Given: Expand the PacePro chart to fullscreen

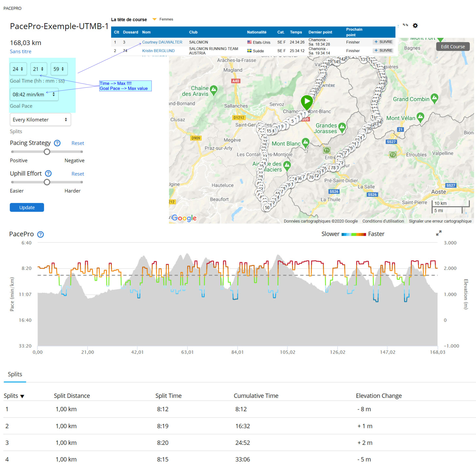Looking at the screenshot, I should click(x=438, y=233).
